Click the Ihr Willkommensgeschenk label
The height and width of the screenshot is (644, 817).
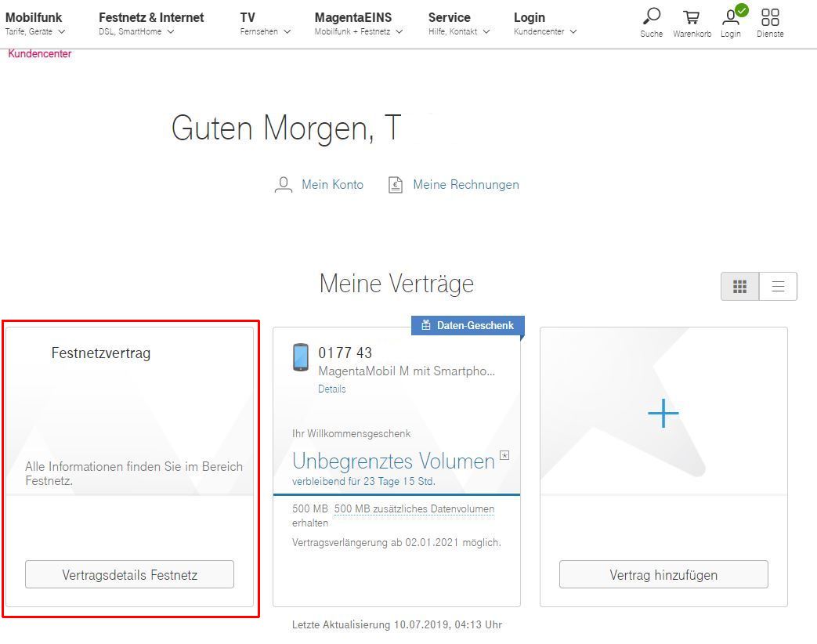(x=351, y=433)
